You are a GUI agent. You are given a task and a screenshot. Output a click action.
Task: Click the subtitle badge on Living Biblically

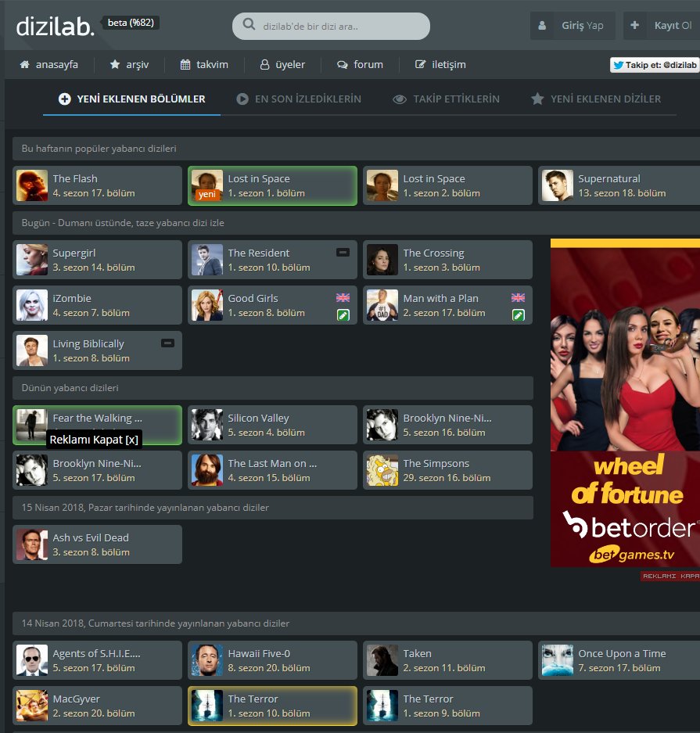point(167,343)
